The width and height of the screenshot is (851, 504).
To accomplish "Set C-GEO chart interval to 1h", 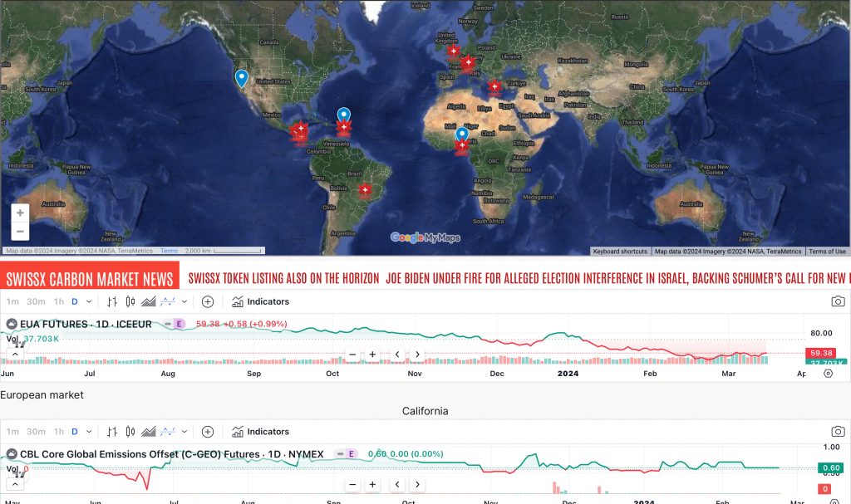I will [58, 432].
